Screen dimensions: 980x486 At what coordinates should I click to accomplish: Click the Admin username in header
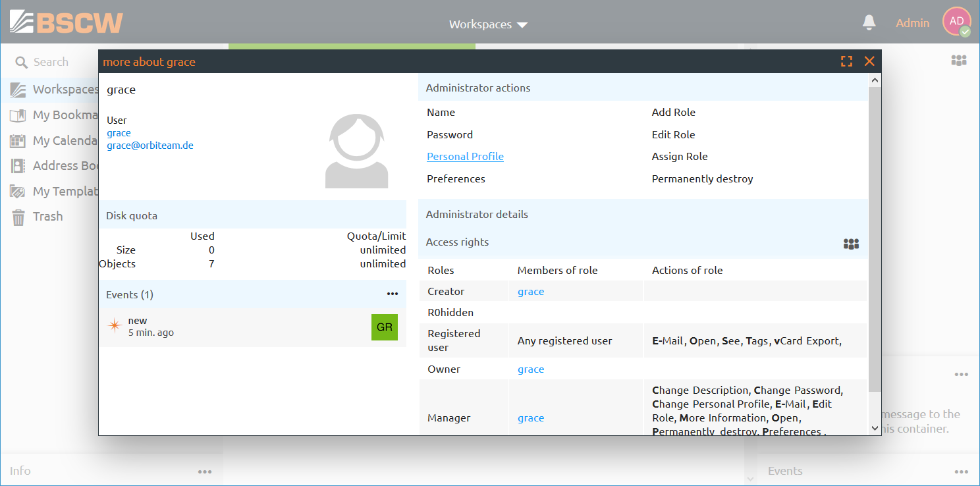(x=912, y=23)
